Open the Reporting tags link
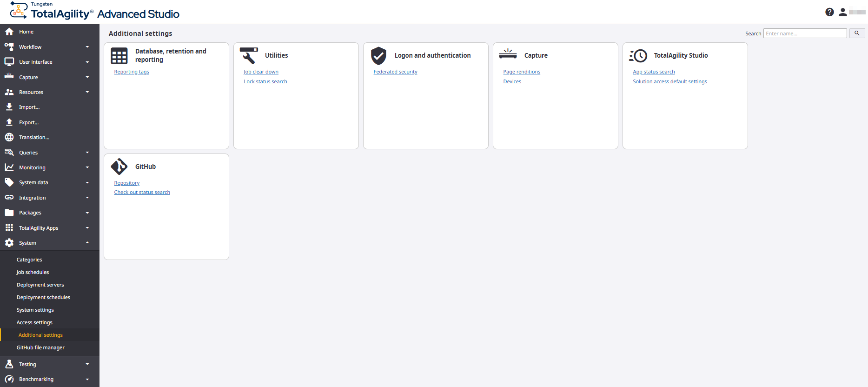The width and height of the screenshot is (868, 387). 132,72
